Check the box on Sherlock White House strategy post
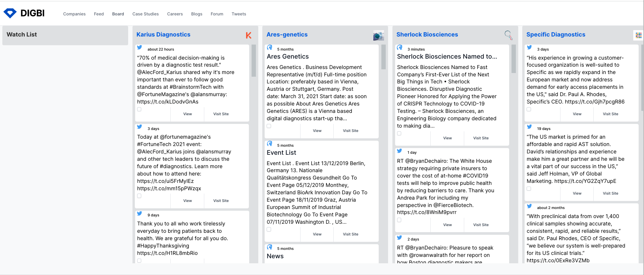Image resolution: width=644 pixels, height=275 pixels. 399,220
